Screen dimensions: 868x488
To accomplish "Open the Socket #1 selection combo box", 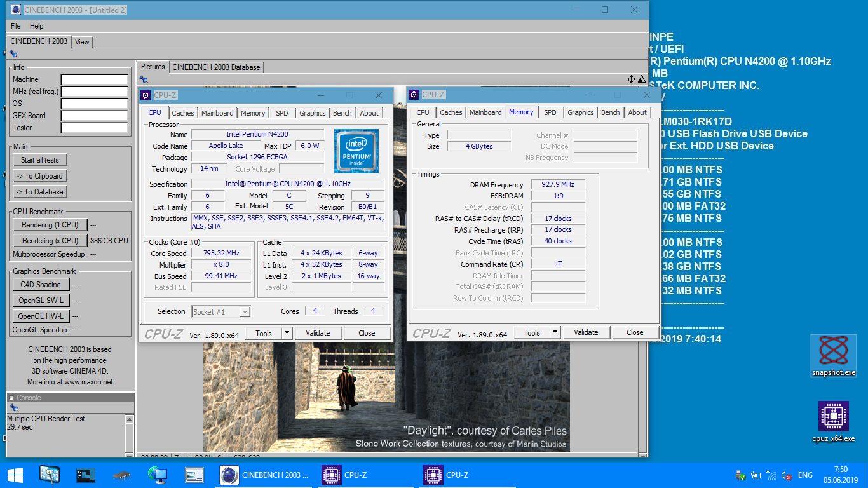I will pos(220,311).
